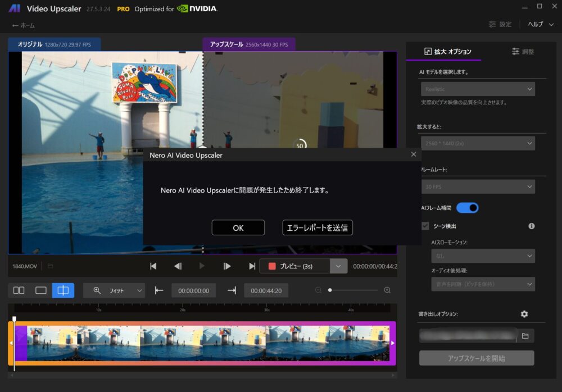This screenshot has height=392, width=562.
Task: Toggle AIフレーム補間 switch
Action: pyautogui.click(x=468, y=208)
